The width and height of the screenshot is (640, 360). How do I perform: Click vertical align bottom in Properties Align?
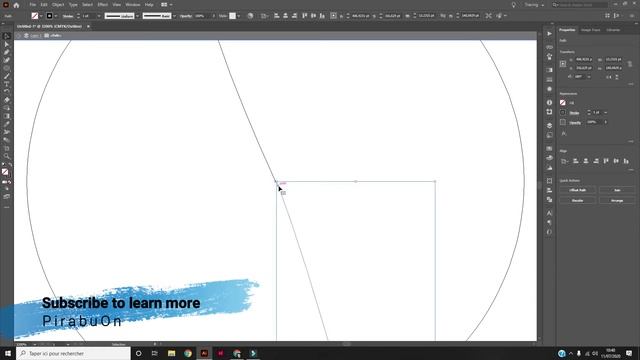pos(626,161)
